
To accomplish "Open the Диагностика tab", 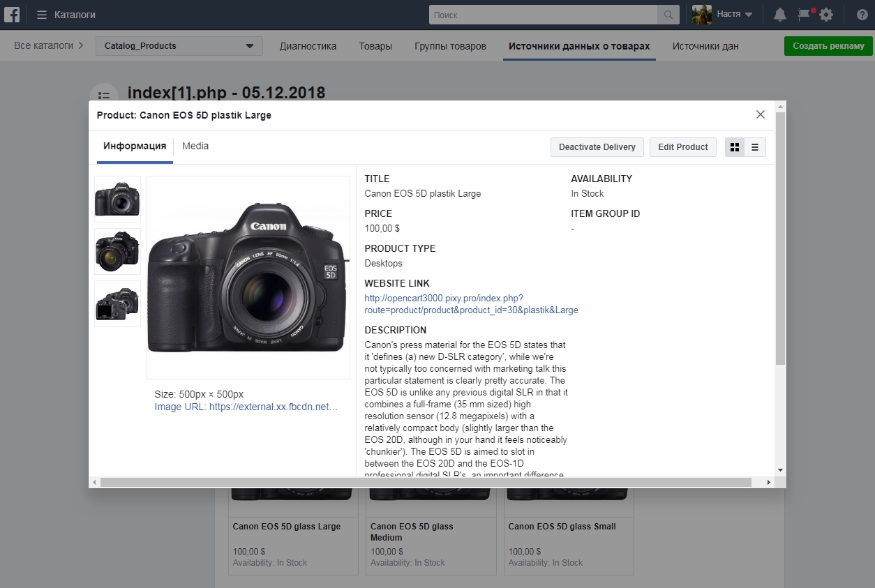I will click(308, 46).
